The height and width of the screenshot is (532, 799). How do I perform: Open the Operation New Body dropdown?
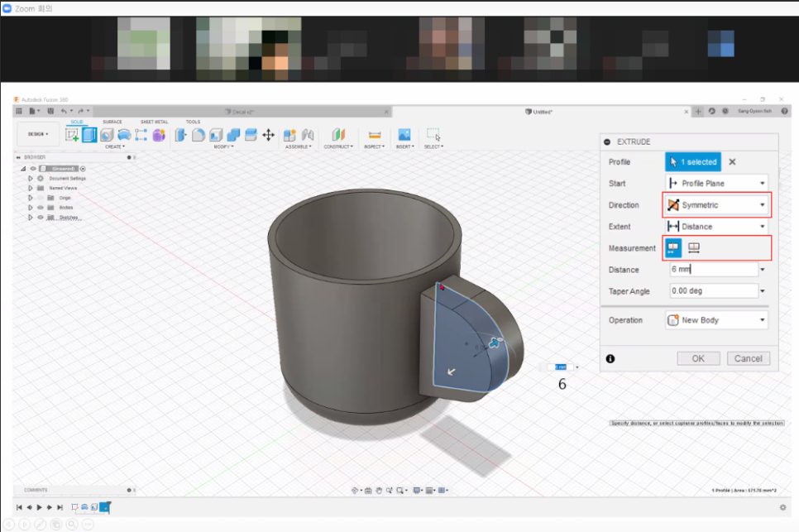click(716, 320)
